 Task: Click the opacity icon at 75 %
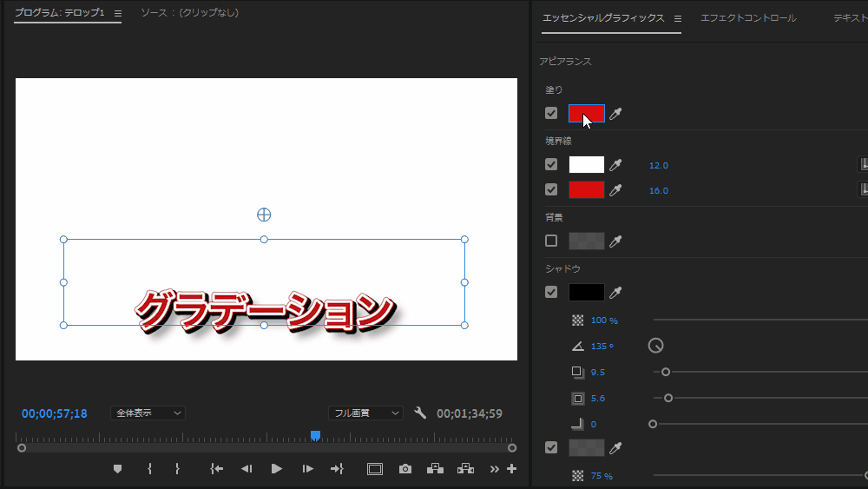[577, 476]
